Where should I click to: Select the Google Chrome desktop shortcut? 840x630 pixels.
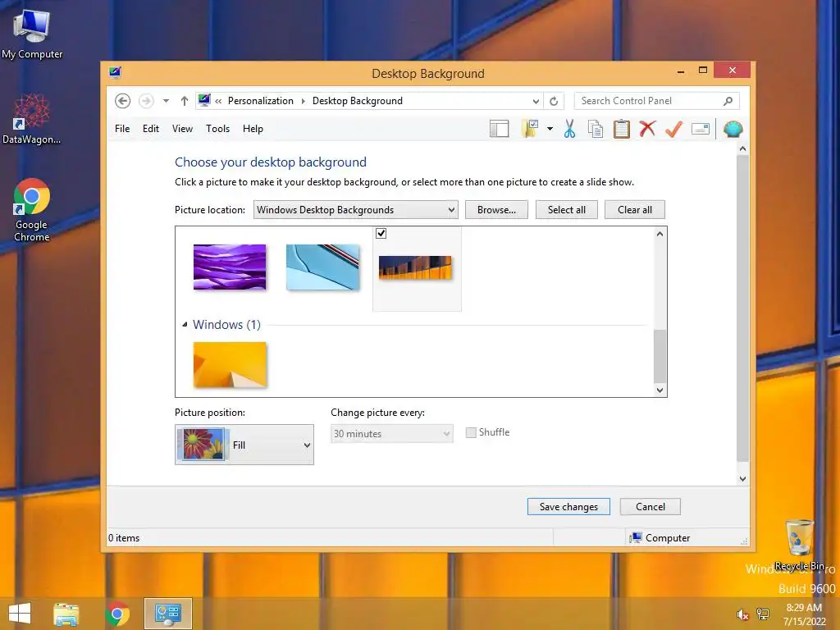[32, 210]
